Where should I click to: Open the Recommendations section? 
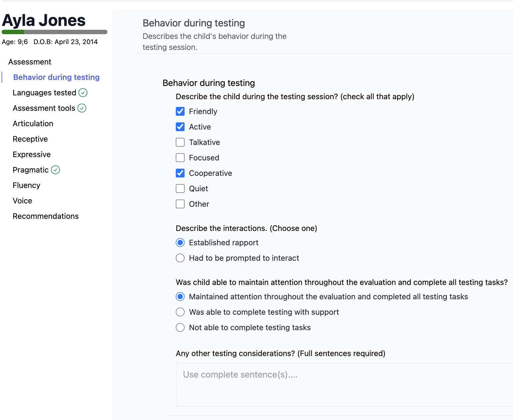tap(46, 216)
